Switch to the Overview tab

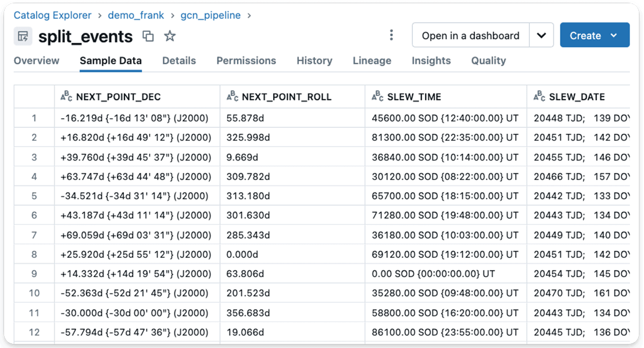[36, 61]
